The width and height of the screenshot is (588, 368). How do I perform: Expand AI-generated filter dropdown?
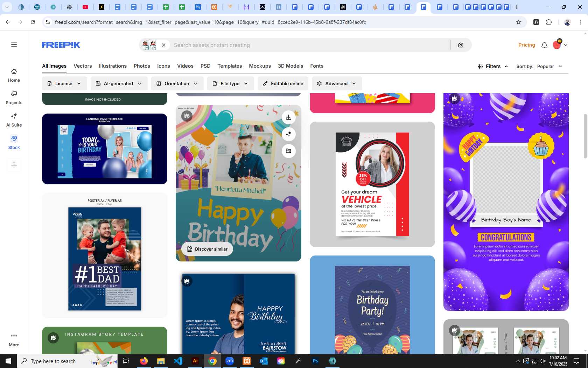[119, 83]
